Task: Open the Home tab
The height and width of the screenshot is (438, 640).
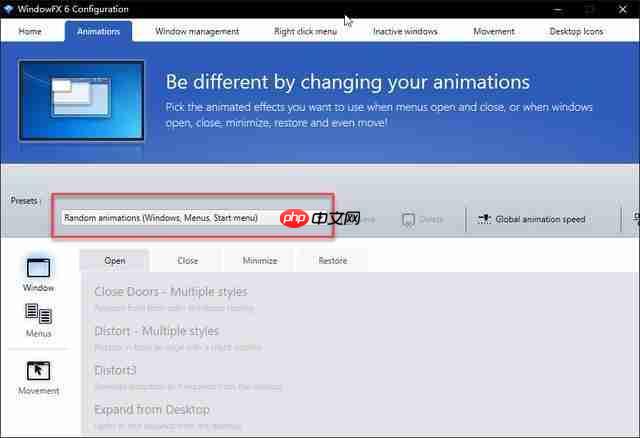Action: 30,31
